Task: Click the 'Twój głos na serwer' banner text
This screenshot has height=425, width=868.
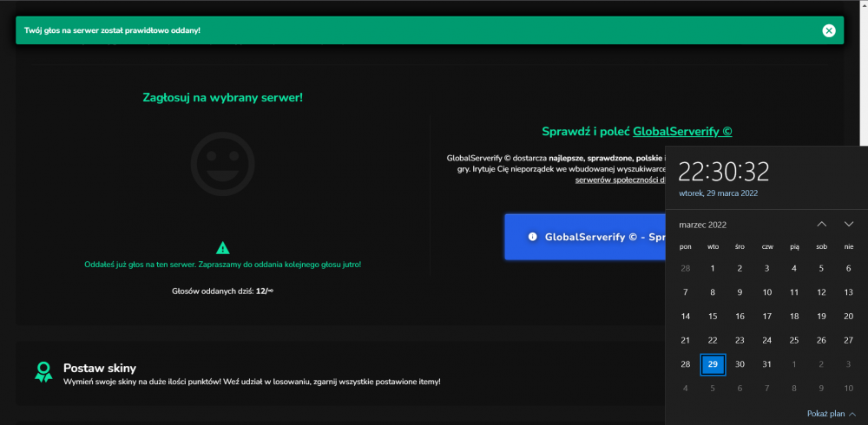Action: [x=112, y=29]
